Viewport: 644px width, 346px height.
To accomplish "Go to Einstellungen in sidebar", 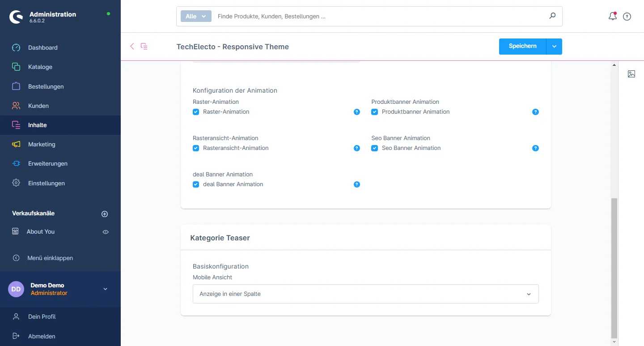I will coord(46,183).
